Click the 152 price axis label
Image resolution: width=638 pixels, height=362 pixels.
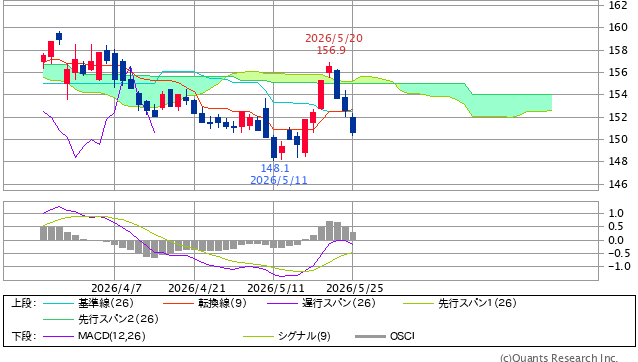[x=618, y=117]
